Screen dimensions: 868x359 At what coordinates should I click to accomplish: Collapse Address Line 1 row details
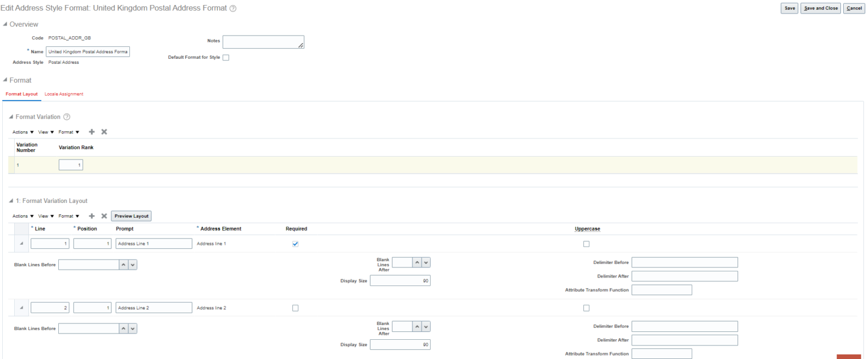point(21,244)
